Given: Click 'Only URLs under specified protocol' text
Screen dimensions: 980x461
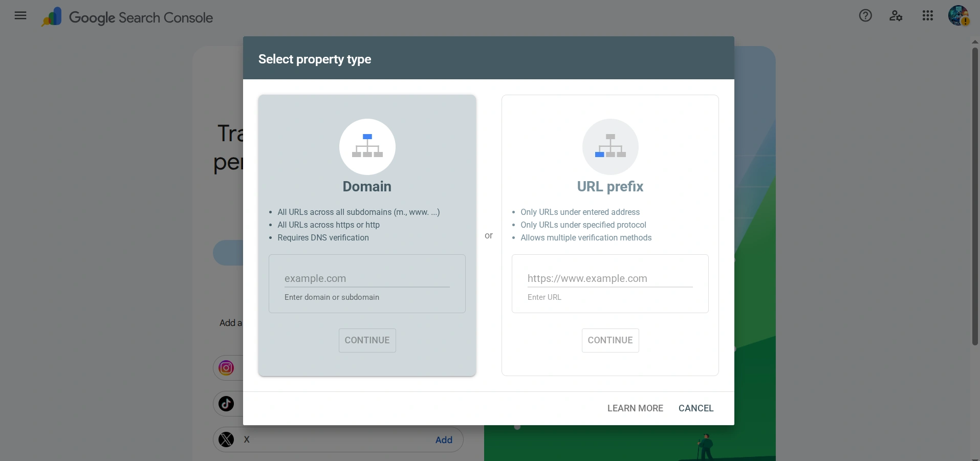Looking at the screenshot, I should (x=583, y=225).
